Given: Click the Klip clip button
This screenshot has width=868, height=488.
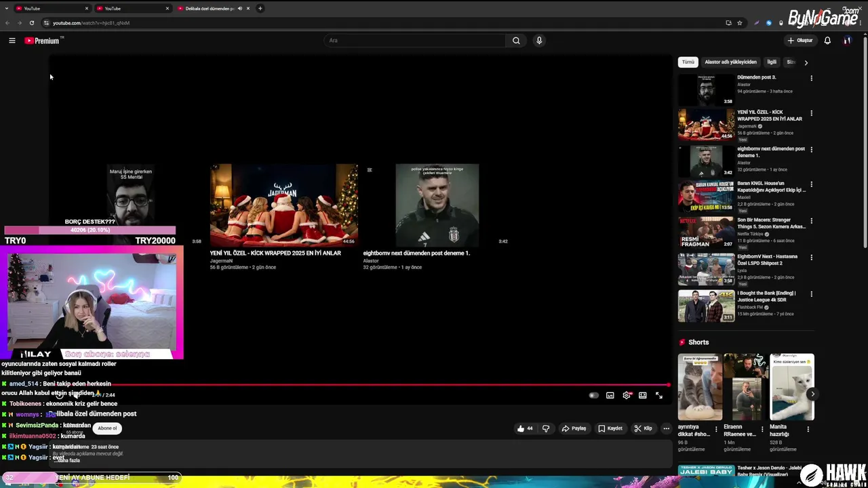Looking at the screenshot, I should click(x=644, y=428).
